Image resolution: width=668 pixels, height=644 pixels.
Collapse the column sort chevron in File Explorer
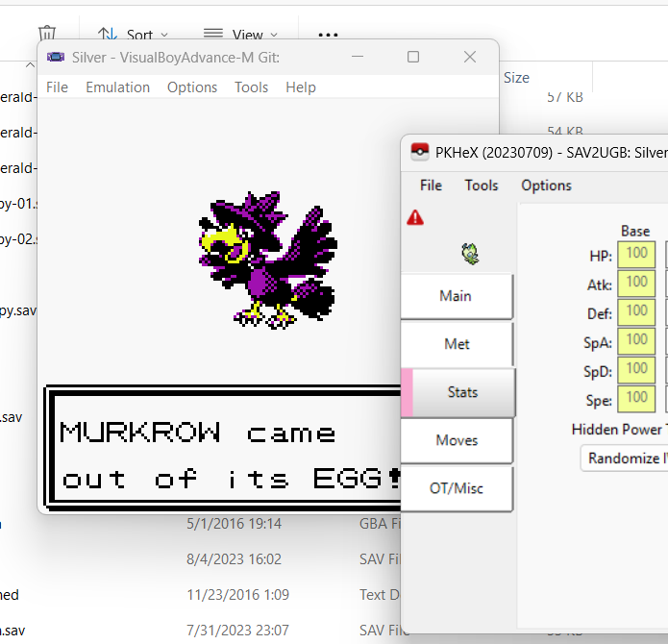point(30,65)
